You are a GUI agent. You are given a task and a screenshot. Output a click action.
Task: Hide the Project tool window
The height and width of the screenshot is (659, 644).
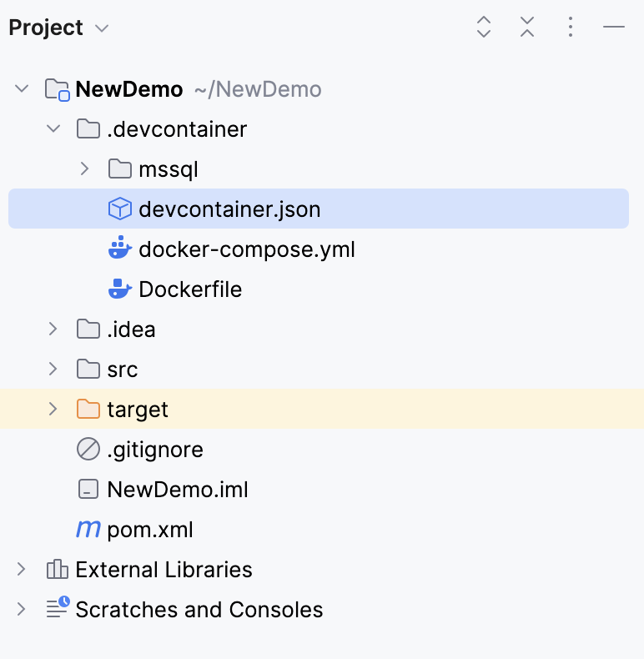point(614,28)
